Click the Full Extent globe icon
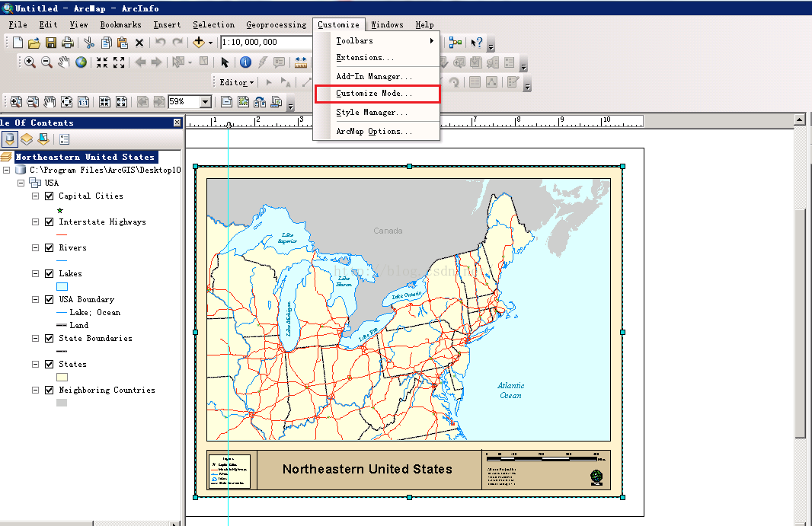812x526 pixels. click(x=81, y=62)
